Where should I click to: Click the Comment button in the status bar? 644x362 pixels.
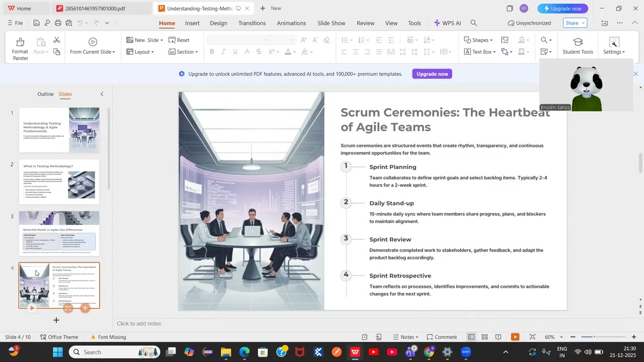(x=442, y=337)
